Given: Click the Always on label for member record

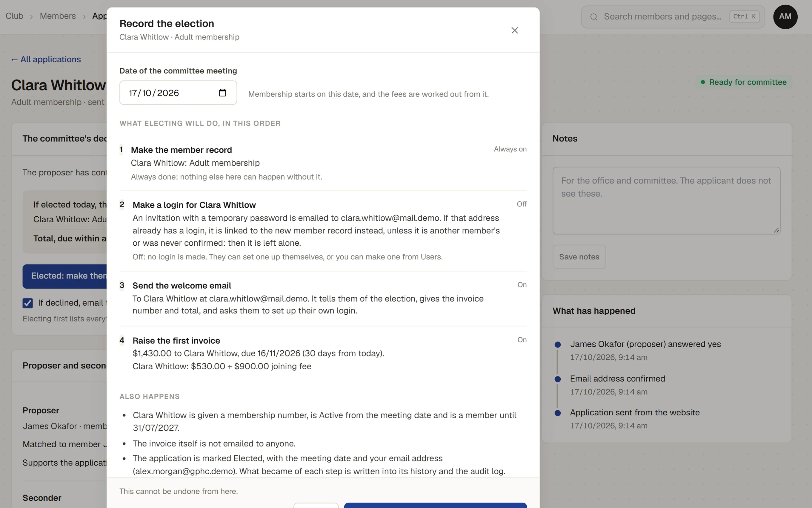Looking at the screenshot, I should [x=510, y=149].
